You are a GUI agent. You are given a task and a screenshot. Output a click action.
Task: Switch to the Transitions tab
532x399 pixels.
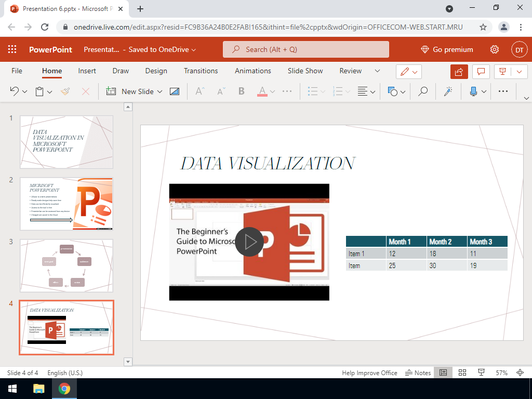[201, 71]
